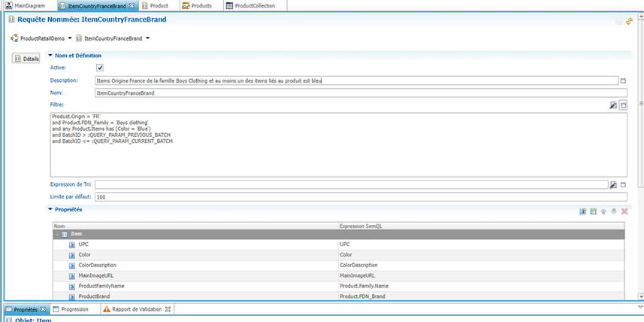
Task: Open the ProductRetailDemo breadcrumb dropdown
Action: (x=70, y=38)
